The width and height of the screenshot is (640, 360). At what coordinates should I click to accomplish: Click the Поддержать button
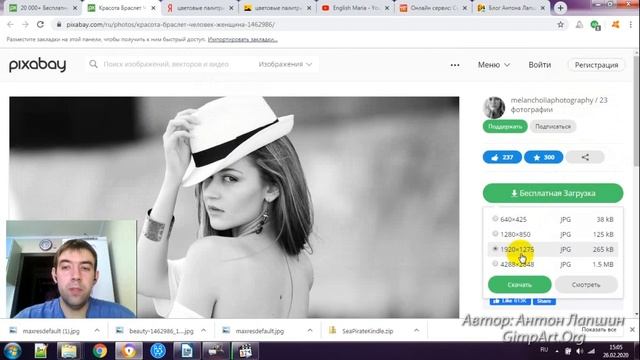pos(505,127)
